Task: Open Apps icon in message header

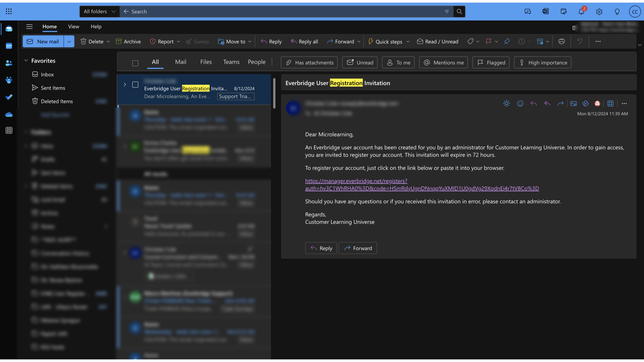Action: [610, 104]
